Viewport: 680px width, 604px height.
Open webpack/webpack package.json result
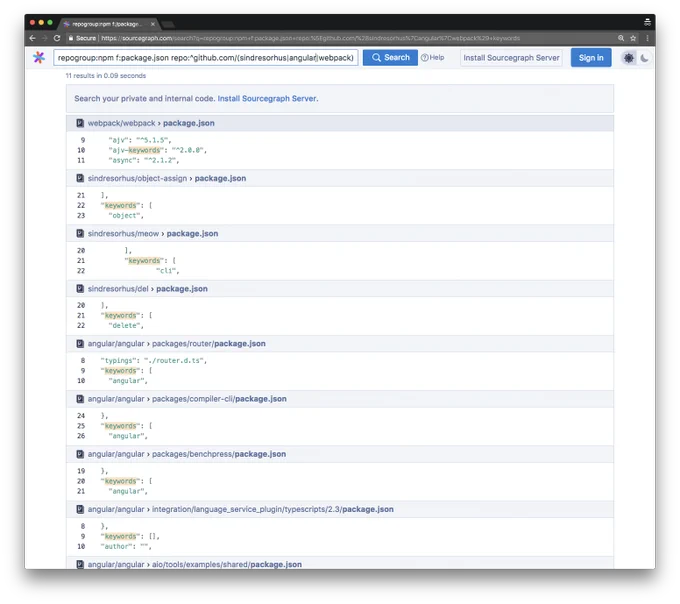pos(151,123)
